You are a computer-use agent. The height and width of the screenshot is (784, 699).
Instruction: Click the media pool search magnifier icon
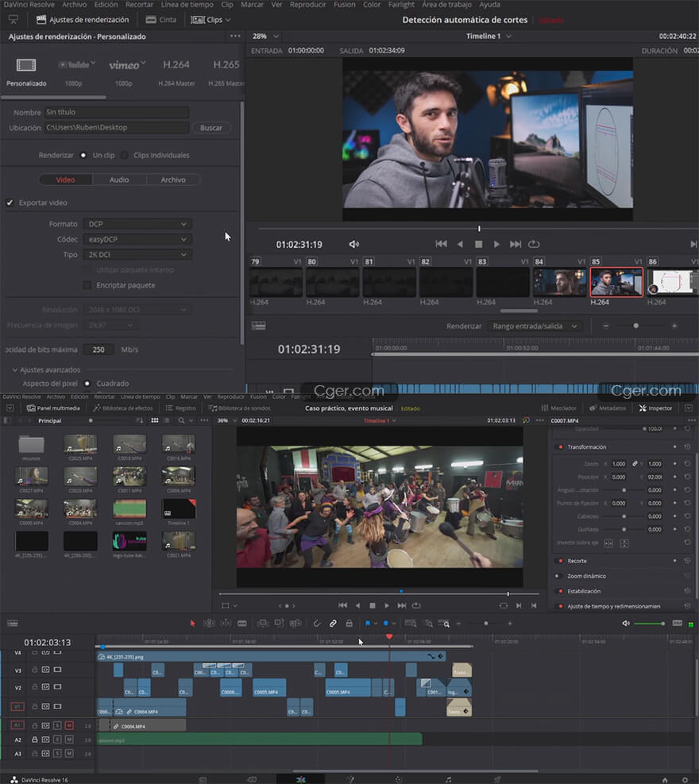coord(181,420)
